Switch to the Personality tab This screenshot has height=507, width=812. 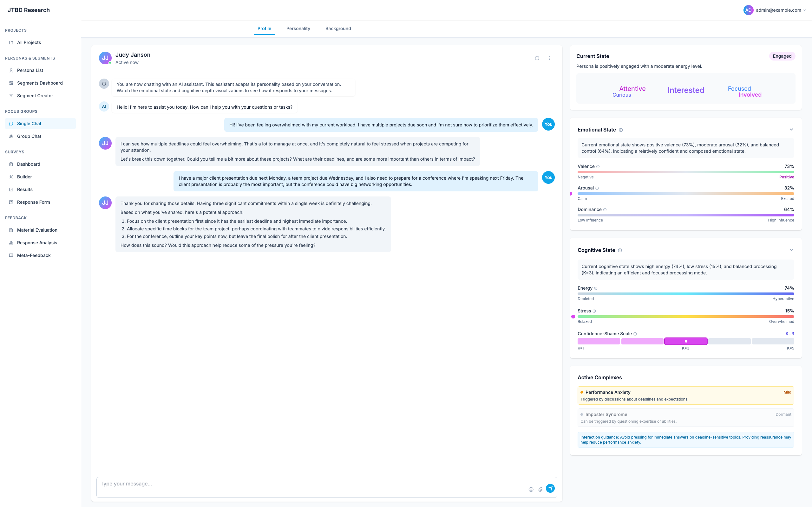298,29
